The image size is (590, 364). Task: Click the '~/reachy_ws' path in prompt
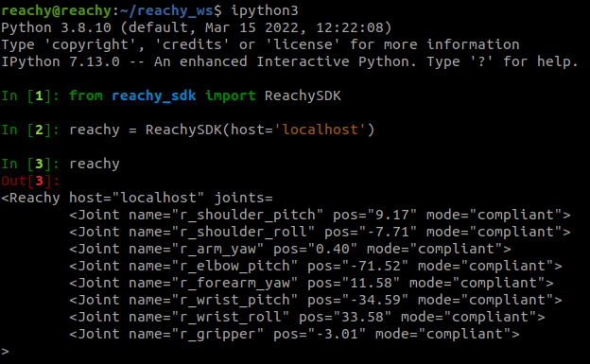[166, 11]
